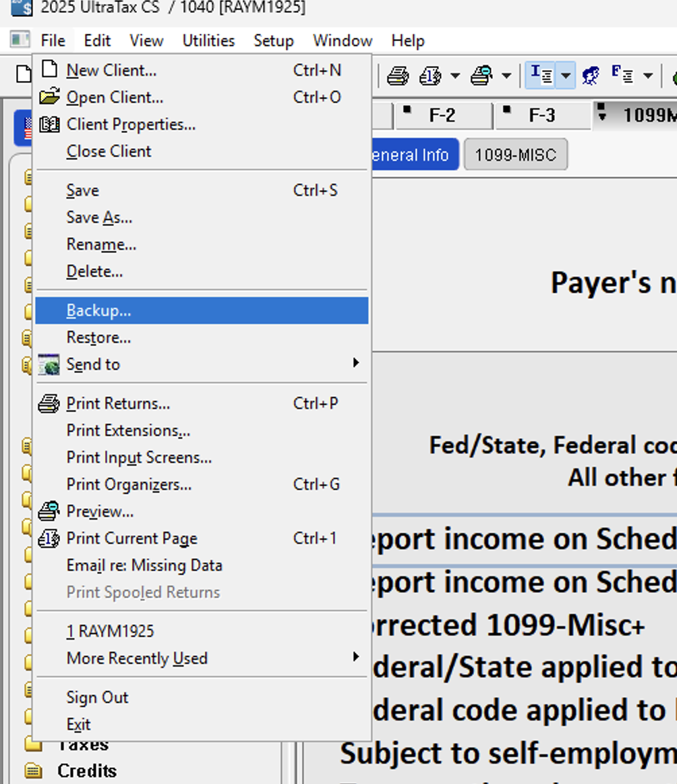Click the New Client menu entry
Image resolution: width=677 pixels, height=784 pixels.
202,70
